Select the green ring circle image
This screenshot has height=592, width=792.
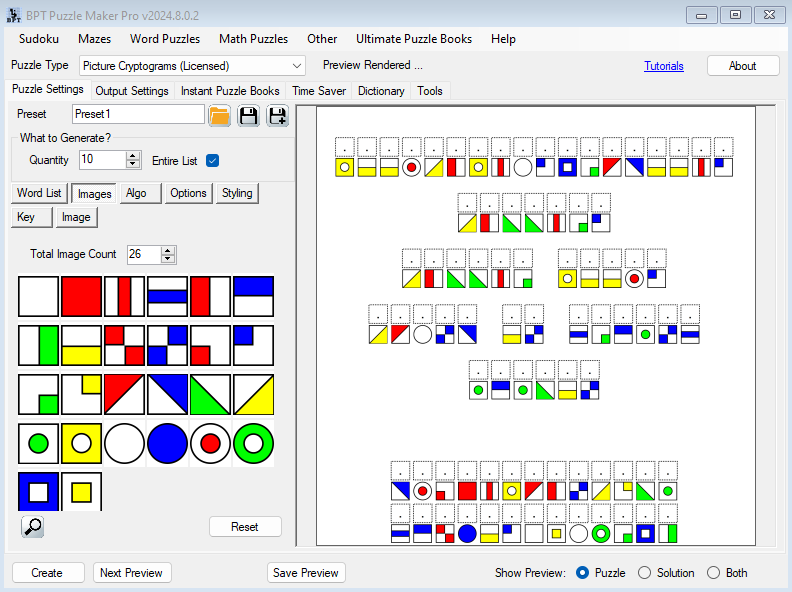(254, 443)
